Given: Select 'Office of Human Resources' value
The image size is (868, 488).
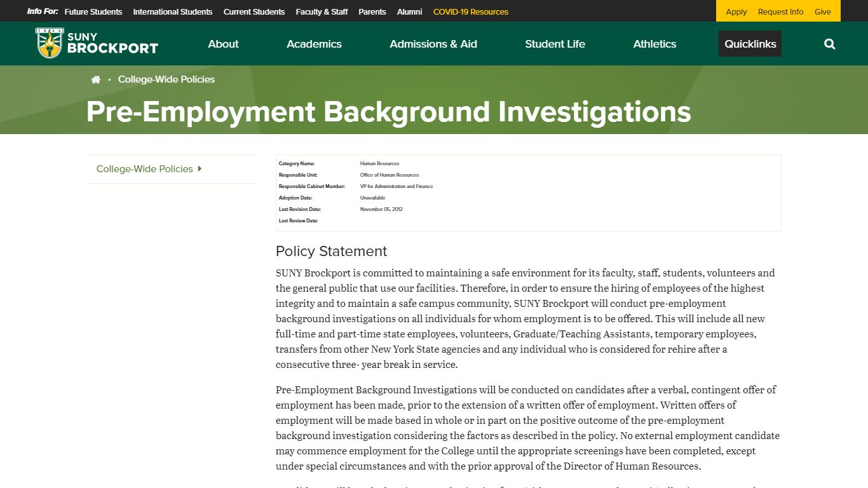Looking at the screenshot, I should pyautogui.click(x=390, y=175).
